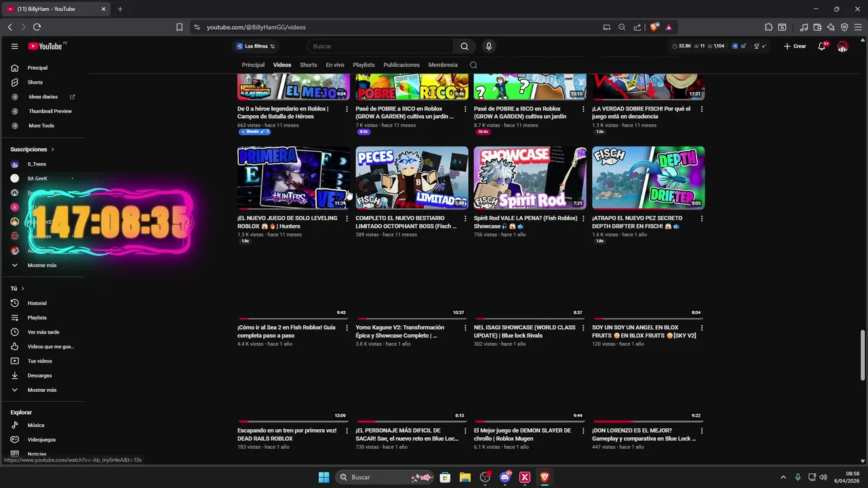Click the Windows Start button
This screenshot has width=868, height=488.
[x=323, y=477]
